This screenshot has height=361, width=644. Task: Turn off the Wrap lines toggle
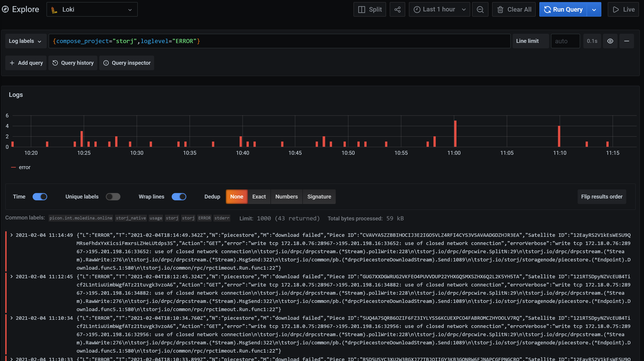[x=179, y=197]
